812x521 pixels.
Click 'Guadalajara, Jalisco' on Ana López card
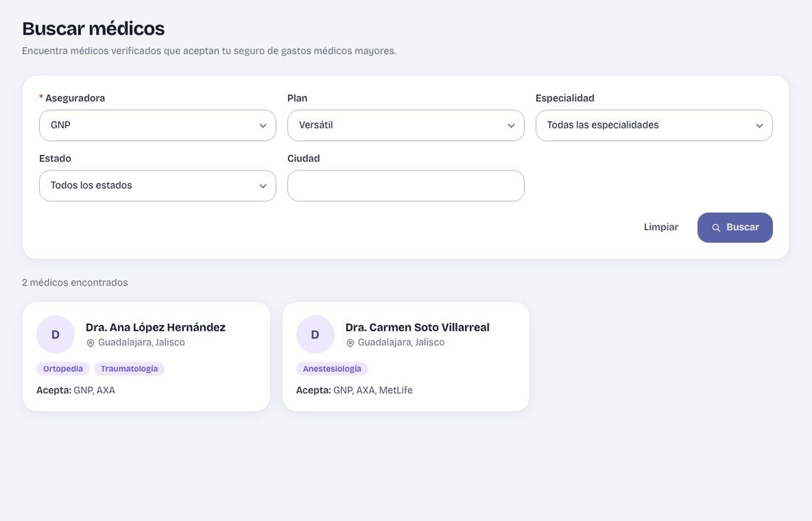pos(142,342)
